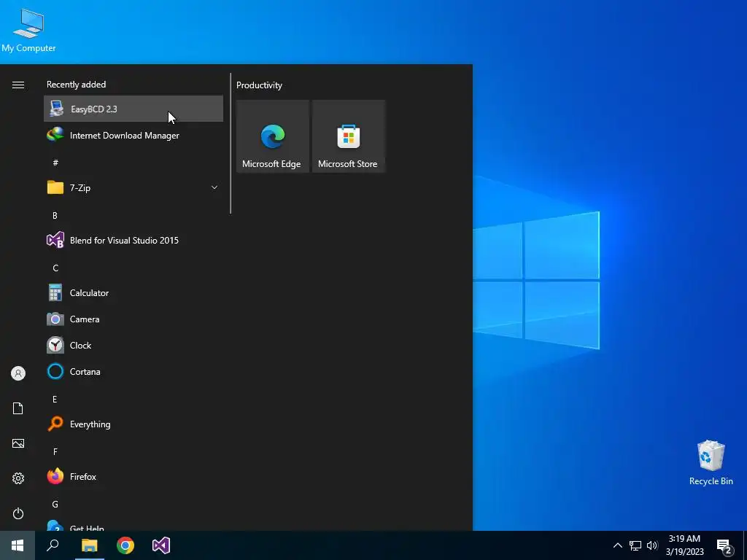Open the Pictures sidebar icon

coord(18,443)
